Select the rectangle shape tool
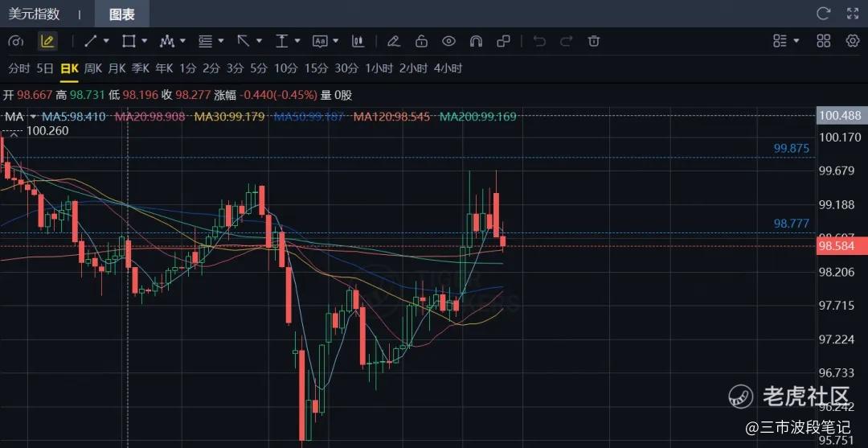This screenshot has height=448, width=868. tap(129, 41)
